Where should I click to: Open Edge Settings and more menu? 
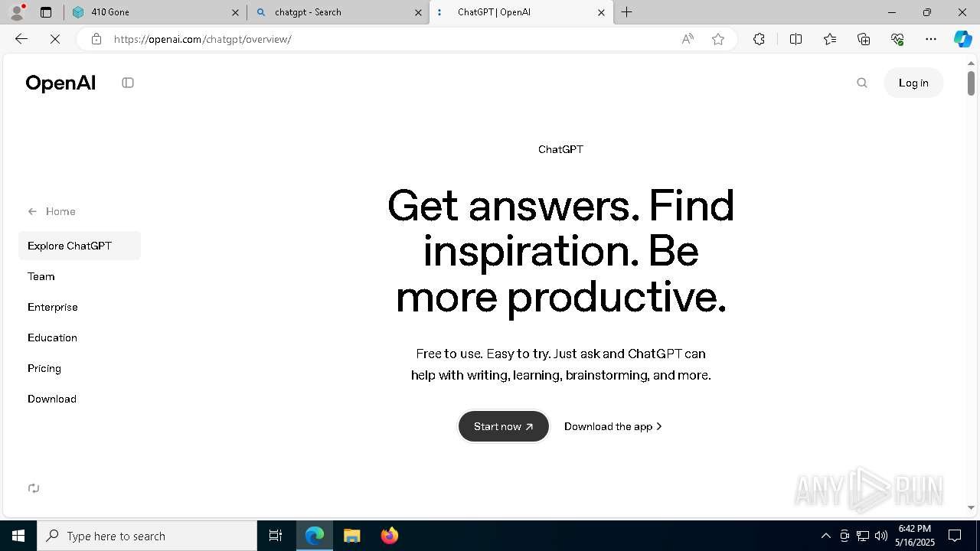(x=931, y=39)
